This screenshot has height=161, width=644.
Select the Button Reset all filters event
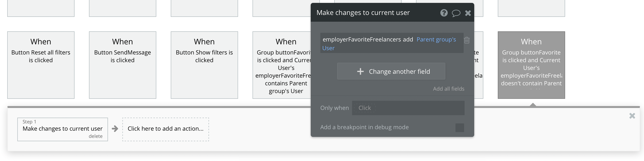41,65
